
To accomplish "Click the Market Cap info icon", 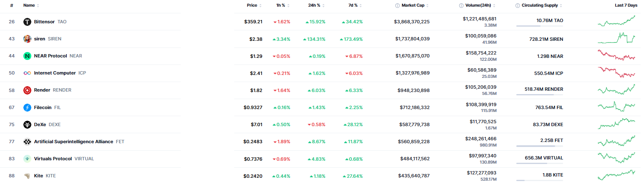I will pos(397,5).
